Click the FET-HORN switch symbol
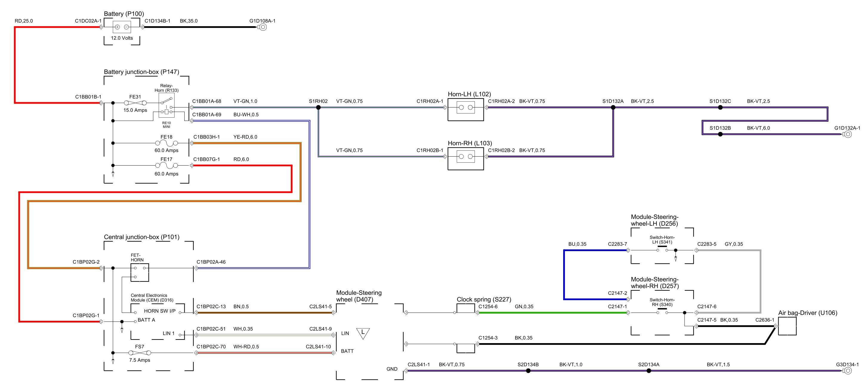Image resolution: width=868 pixels, height=386 pixels. click(x=140, y=272)
